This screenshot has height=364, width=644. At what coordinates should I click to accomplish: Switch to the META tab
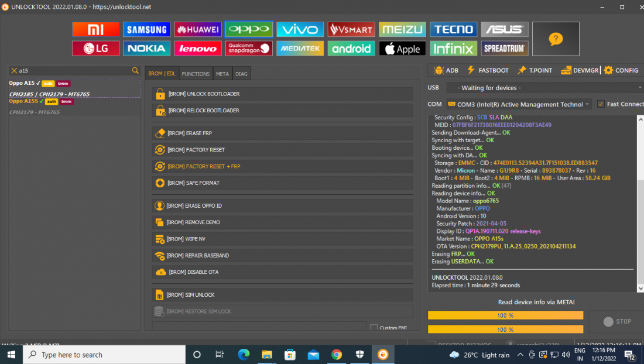pos(222,74)
